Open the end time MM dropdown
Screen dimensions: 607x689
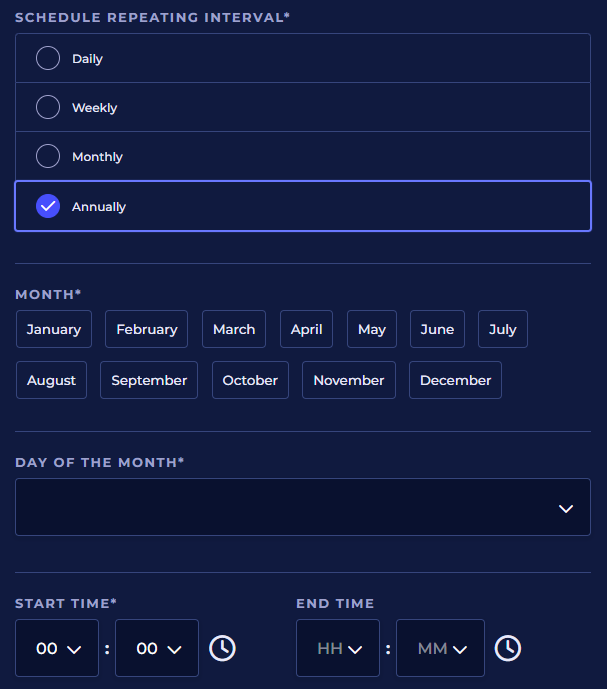coord(441,648)
